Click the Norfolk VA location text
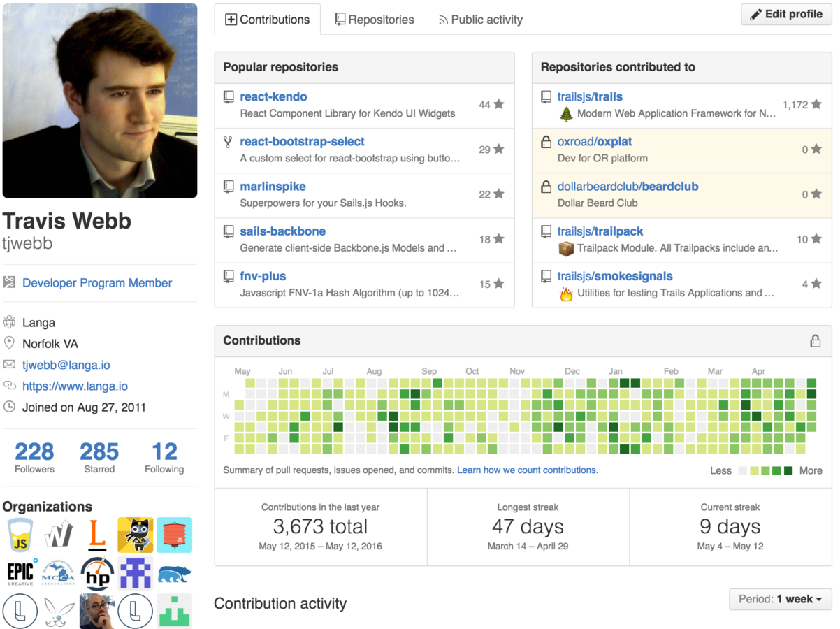The width and height of the screenshot is (840, 629). tap(50, 344)
